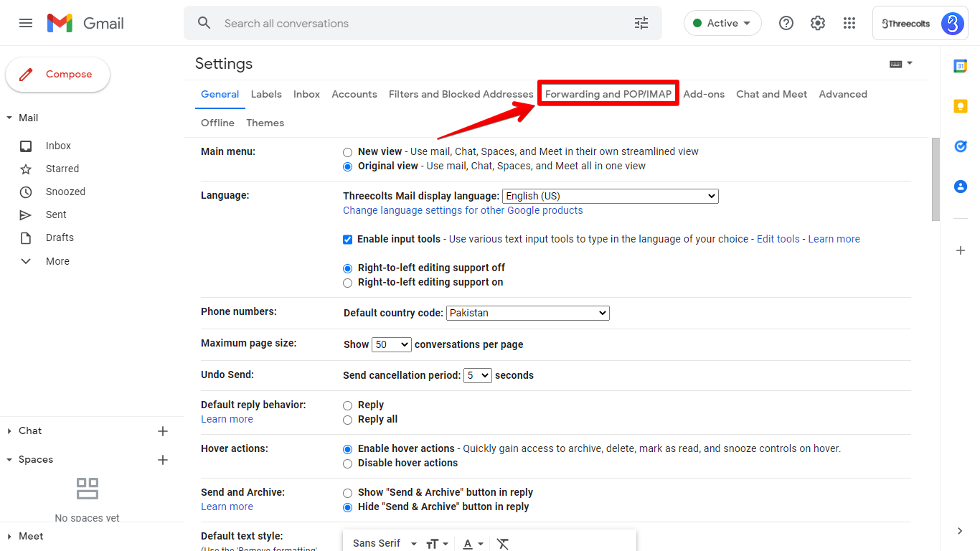Switch to the Labels settings tab
The width and height of the screenshot is (980, 551).
point(266,94)
